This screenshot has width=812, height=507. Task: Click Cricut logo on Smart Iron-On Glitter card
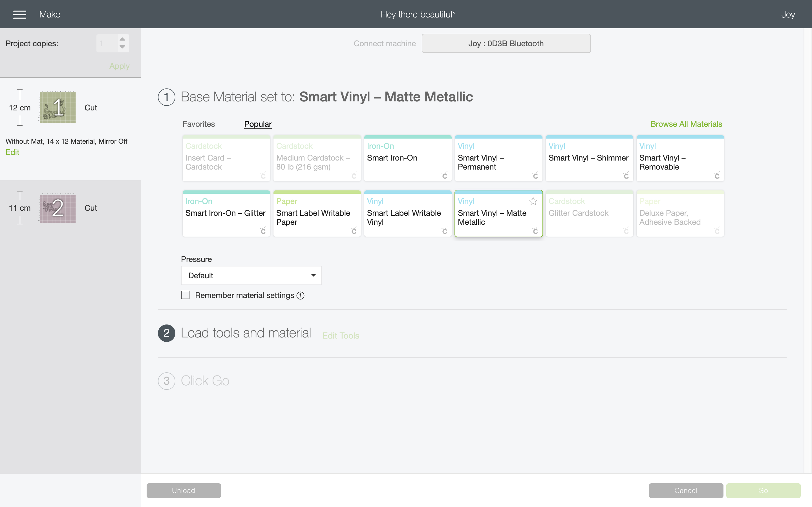[x=263, y=230]
